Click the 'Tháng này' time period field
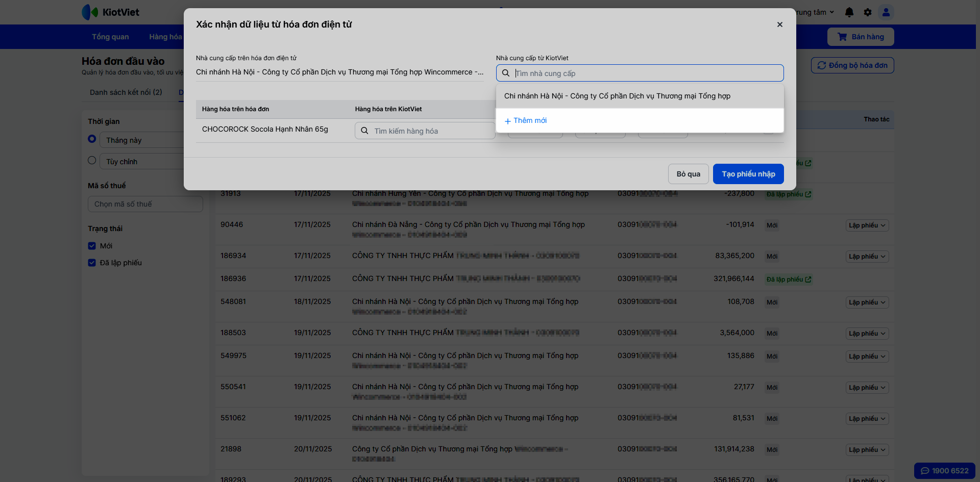Viewport: 980px width, 482px height. [143, 140]
